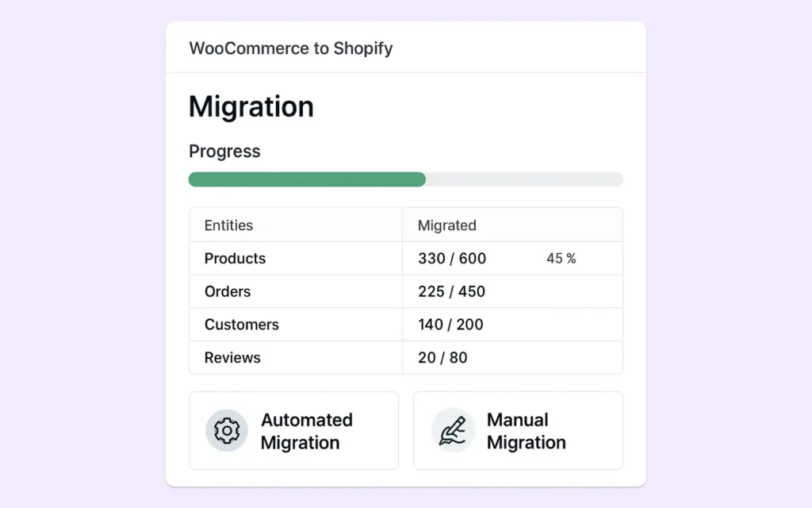Click the Migrated column header

tap(447, 225)
